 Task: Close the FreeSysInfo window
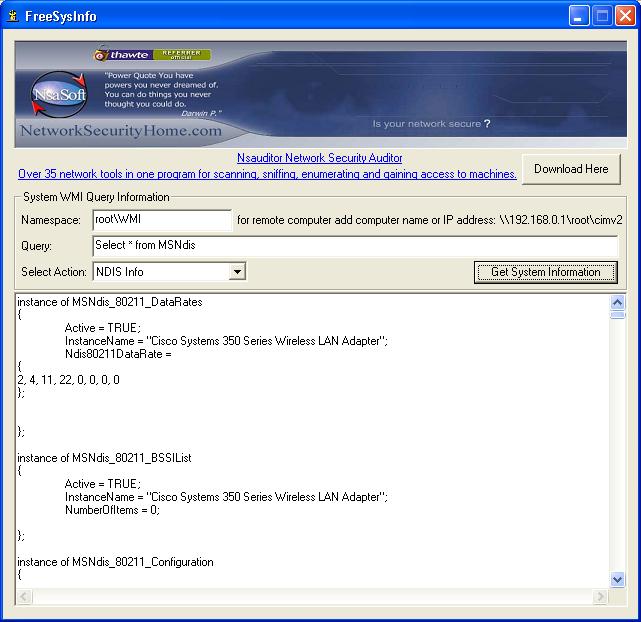point(625,16)
